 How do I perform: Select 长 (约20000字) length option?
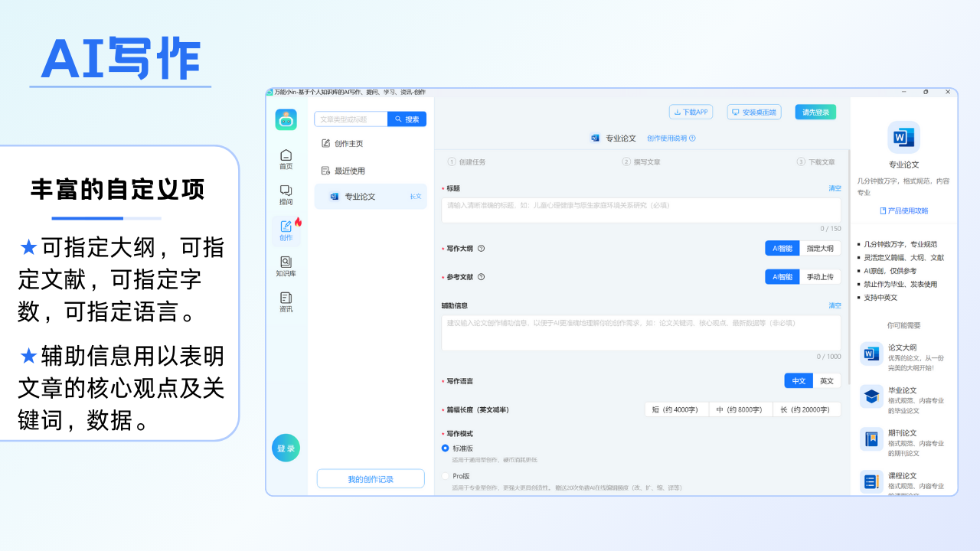[807, 409]
